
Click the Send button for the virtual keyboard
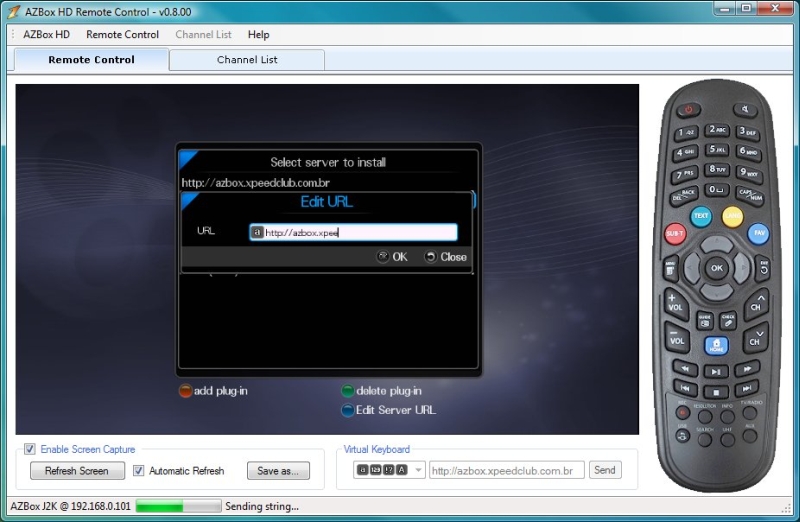605,470
